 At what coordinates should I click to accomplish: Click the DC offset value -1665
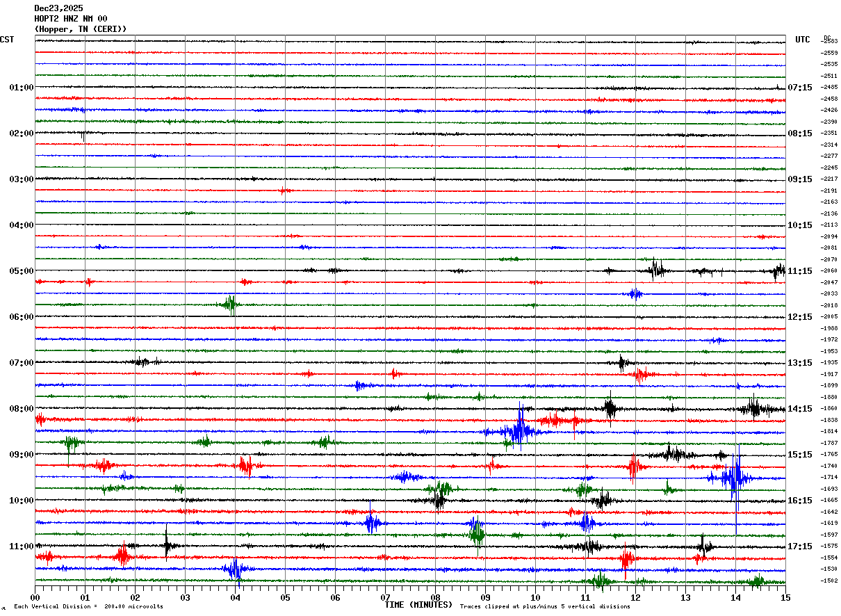[x=830, y=500]
